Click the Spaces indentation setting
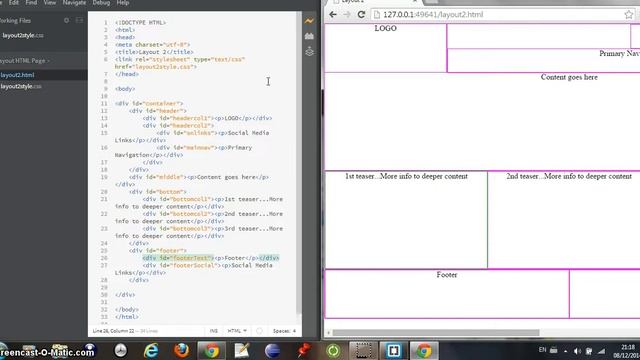 284,331
